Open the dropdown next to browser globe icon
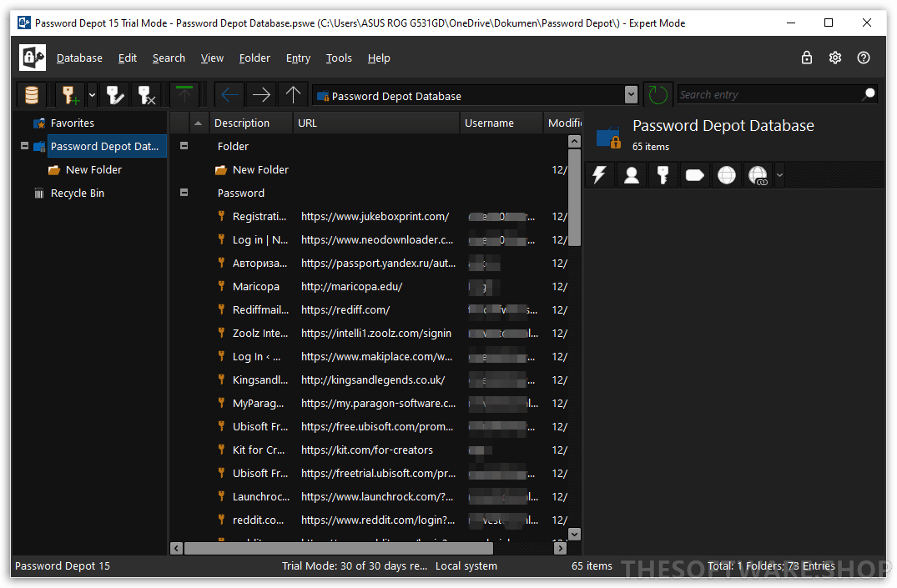 779,175
